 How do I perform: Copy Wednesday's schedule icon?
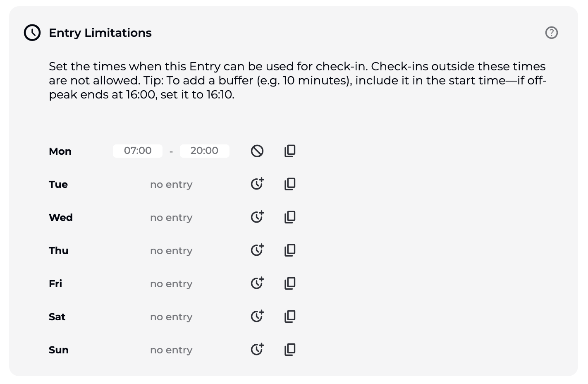pyautogui.click(x=290, y=217)
